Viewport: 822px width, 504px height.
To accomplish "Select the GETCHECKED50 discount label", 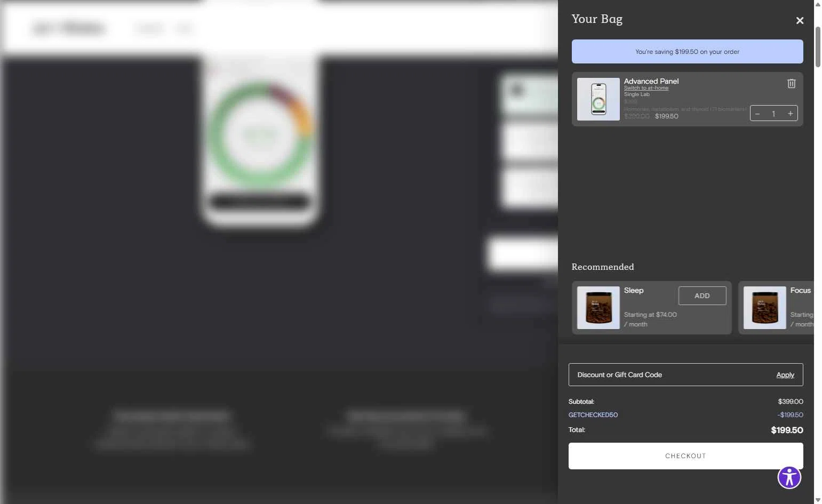I will pos(593,415).
